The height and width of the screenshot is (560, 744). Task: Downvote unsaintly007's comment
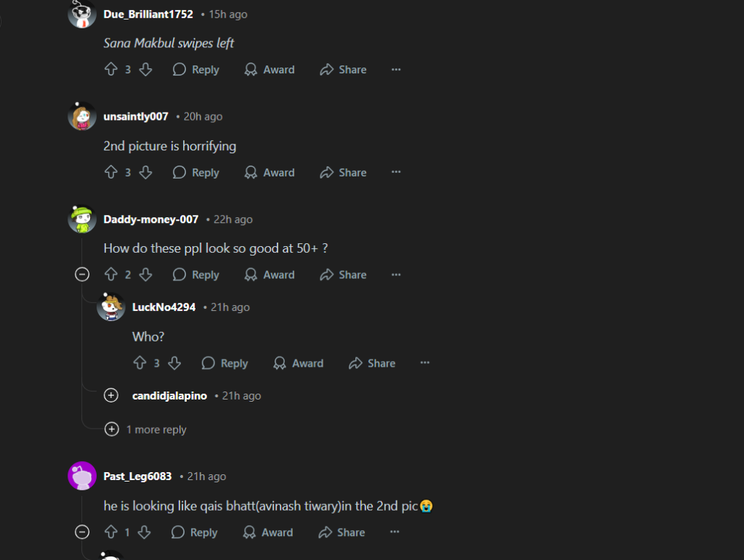click(145, 173)
